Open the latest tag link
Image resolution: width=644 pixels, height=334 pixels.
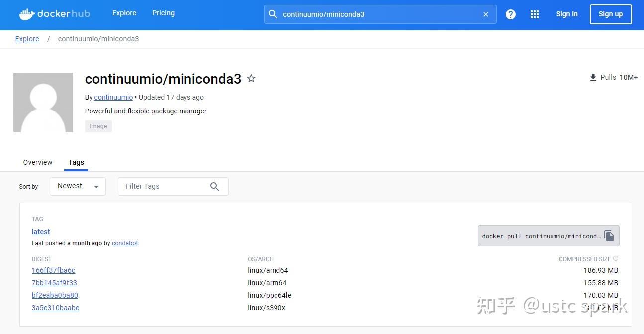click(x=40, y=231)
